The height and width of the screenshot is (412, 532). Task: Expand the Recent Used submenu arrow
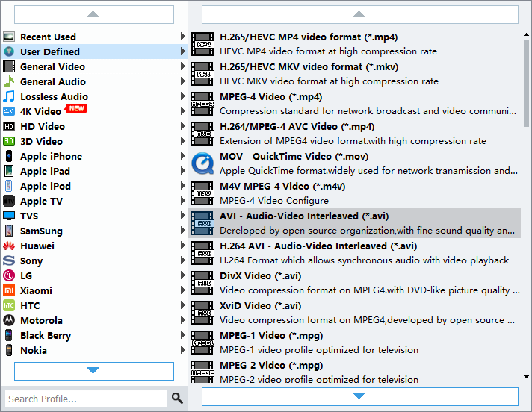click(x=182, y=37)
